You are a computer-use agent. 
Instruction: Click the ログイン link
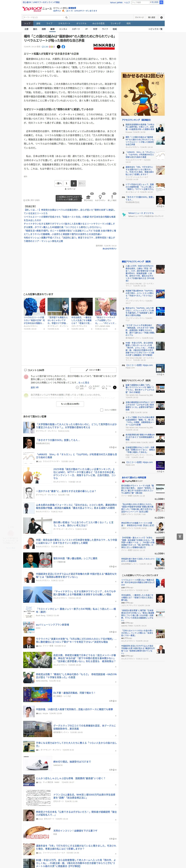coord(57,11)
